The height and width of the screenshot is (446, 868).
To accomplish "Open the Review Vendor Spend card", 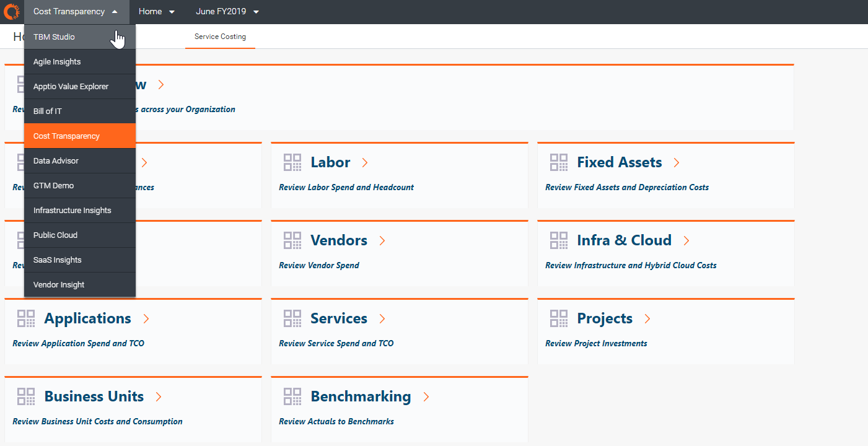I will (319, 265).
